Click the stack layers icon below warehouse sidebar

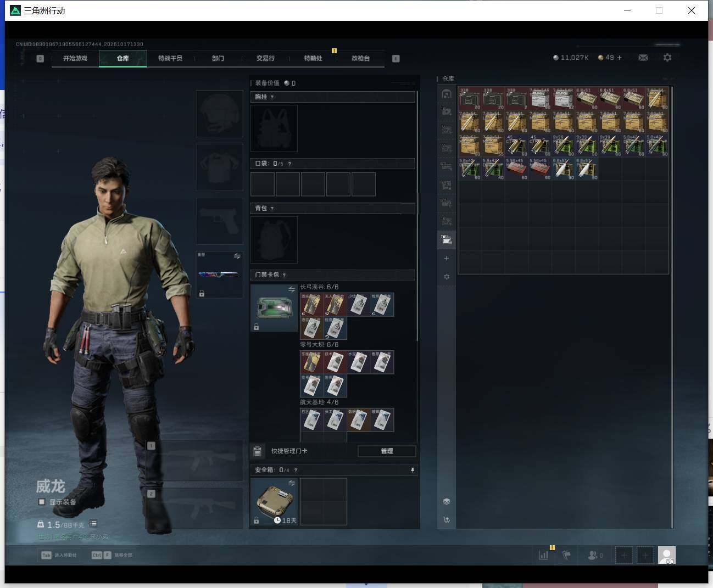point(447,501)
